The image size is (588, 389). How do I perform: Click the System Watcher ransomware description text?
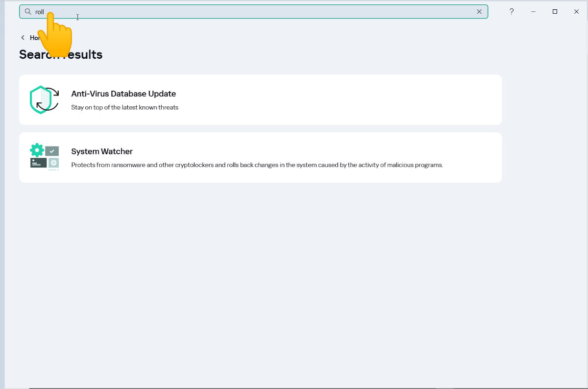257,165
